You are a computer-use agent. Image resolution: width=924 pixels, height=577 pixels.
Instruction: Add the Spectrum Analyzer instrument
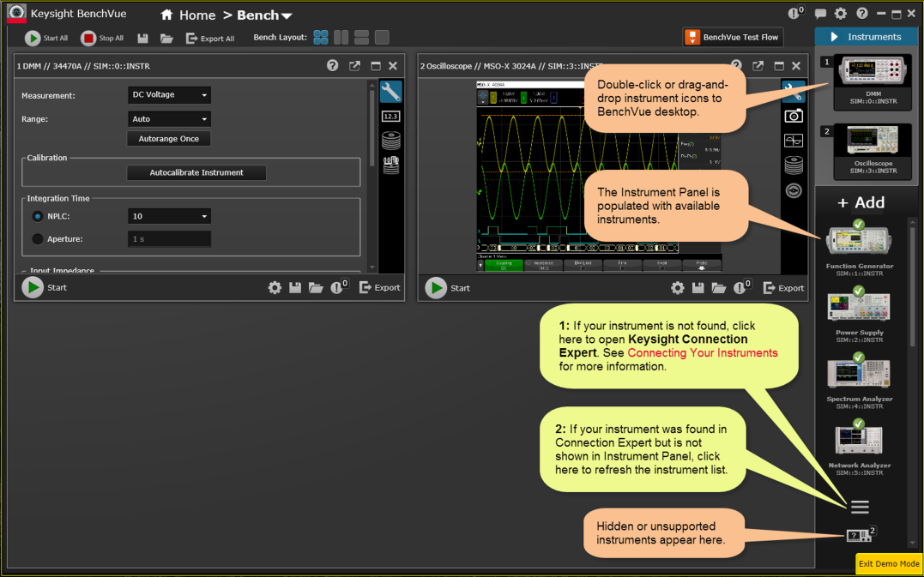(859, 381)
